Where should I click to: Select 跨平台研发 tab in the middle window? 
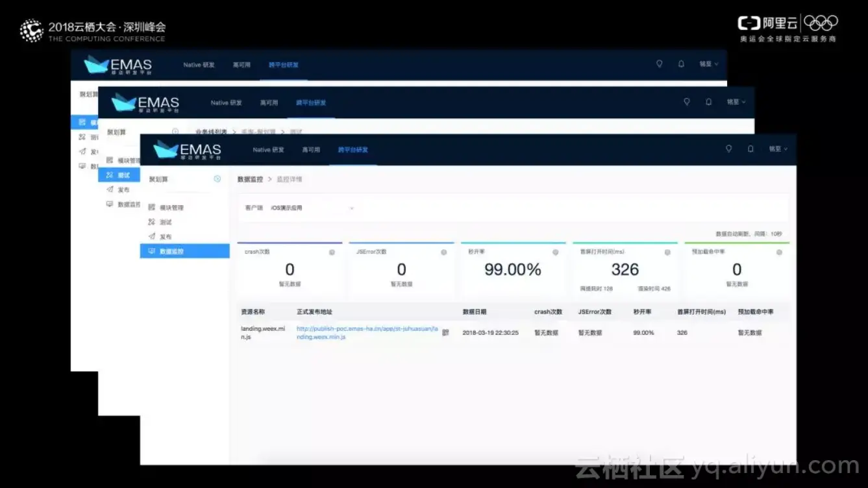click(311, 103)
